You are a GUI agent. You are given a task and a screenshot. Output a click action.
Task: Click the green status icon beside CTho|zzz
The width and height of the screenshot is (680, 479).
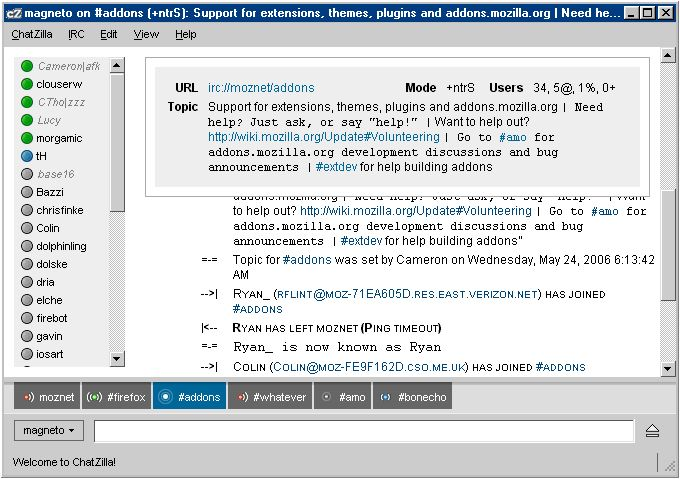(x=27, y=102)
